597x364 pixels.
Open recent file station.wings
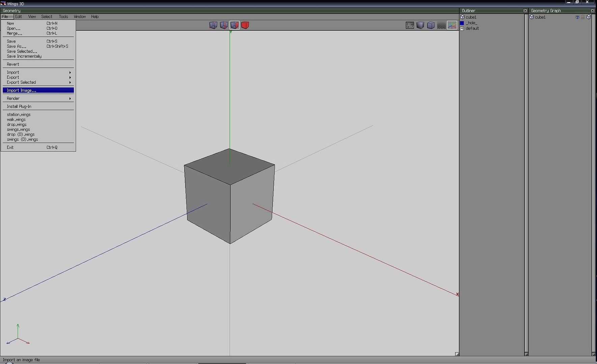click(38, 115)
